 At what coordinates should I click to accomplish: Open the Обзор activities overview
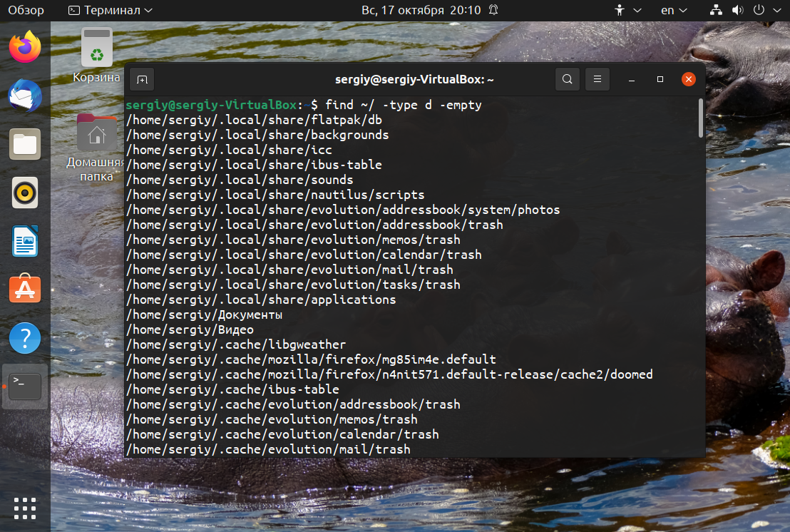(x=26, y=10)
